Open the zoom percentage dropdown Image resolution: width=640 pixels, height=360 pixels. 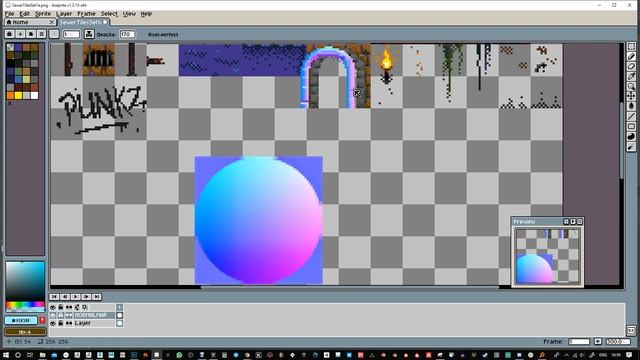tap(618, 341)
